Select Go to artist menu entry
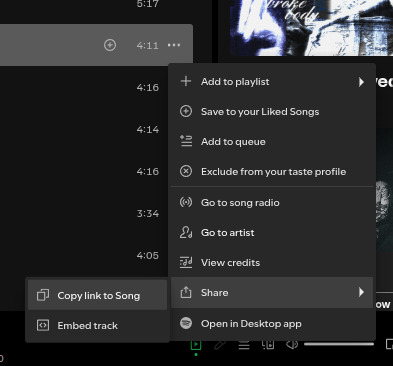Viewport: 393px width, 366px height. (272, 233)
